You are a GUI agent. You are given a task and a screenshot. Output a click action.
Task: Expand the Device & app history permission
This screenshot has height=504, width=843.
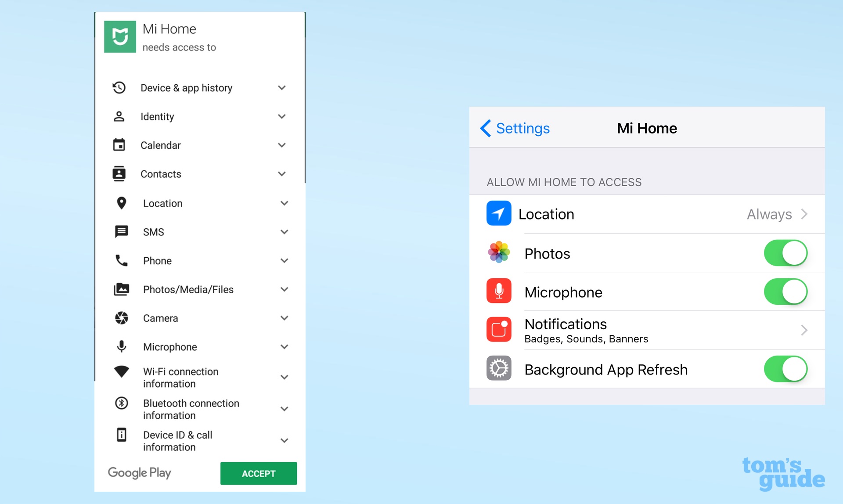coord(282,88)
